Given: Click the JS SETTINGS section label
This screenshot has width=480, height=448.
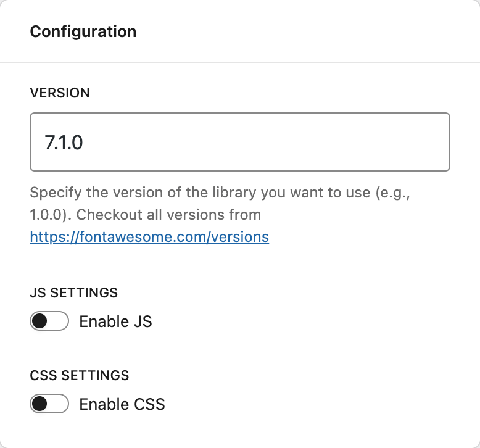Looking at the screenshot, I should click(x=73, y=292).
